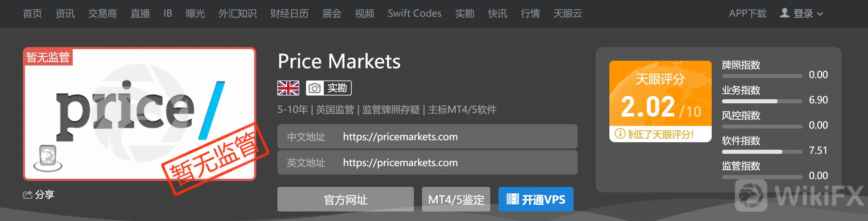
Task: Open the 英文地址 pricemarkets.com URL
Action: click(x=400, y=163)
